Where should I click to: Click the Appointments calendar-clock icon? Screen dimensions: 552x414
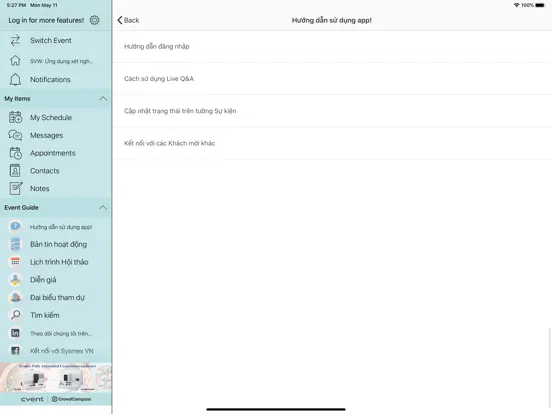click(15, 153)
